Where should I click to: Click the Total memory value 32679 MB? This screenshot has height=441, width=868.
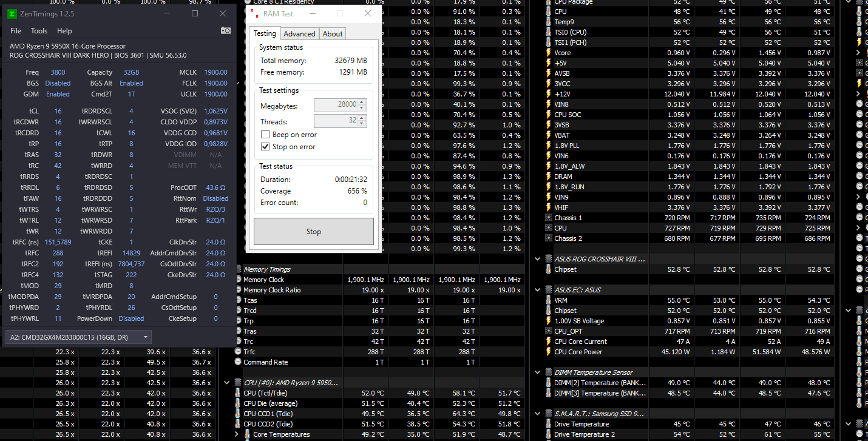pyautogui.click(x=350, y=61)
